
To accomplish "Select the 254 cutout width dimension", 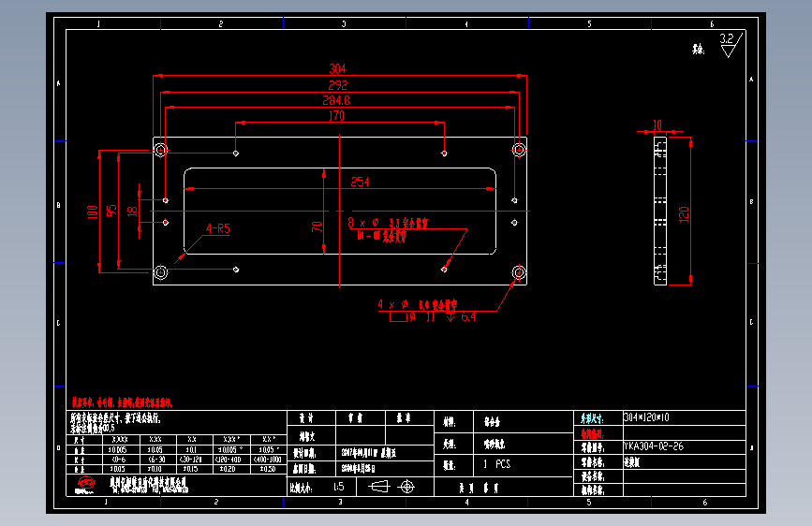I will (360, 182).
